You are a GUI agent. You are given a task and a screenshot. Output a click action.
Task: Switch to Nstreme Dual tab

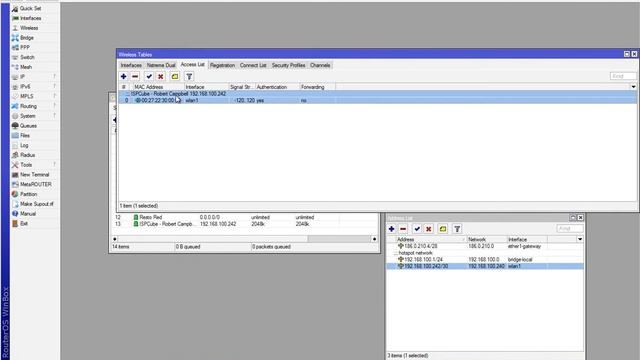pos(161,65)
